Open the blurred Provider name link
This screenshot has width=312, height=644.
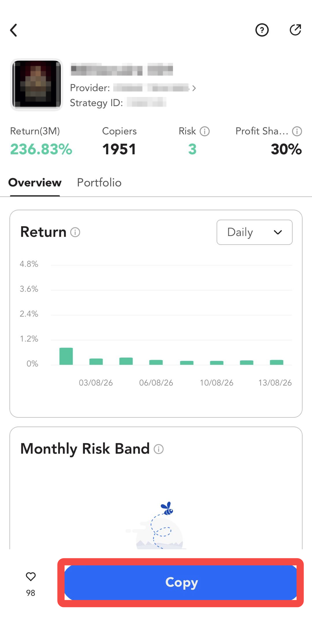tap(151, 88)
